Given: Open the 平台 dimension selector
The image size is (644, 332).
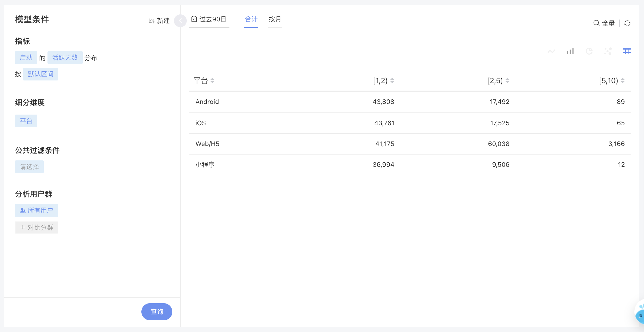Looking at the screenshot, I should pos(26,121).
